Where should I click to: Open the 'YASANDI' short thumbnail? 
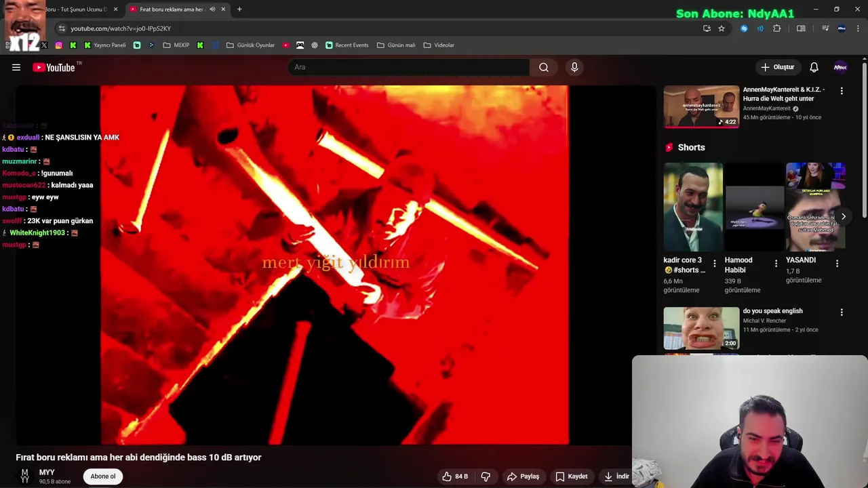[x=815, y=207]
